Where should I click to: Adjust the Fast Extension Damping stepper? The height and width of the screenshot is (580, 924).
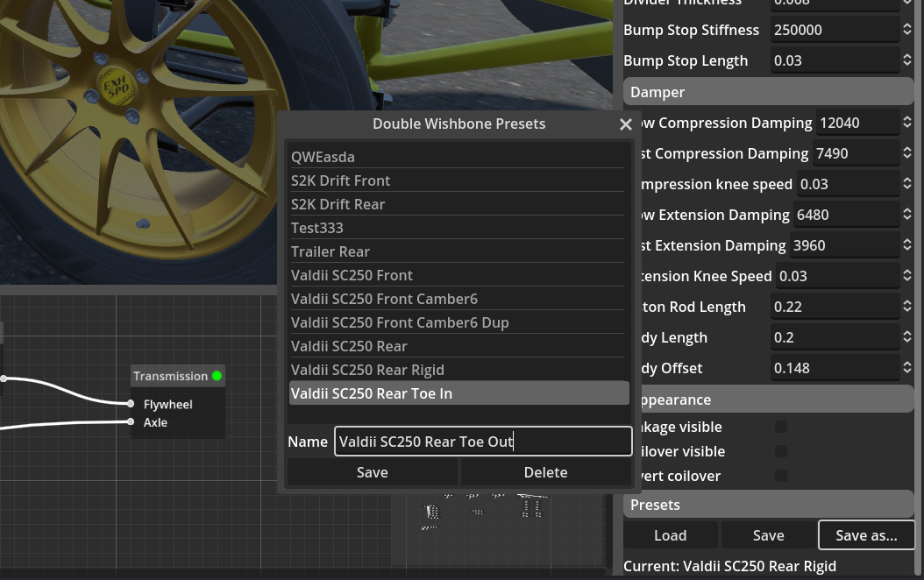[x=907, y=245]
